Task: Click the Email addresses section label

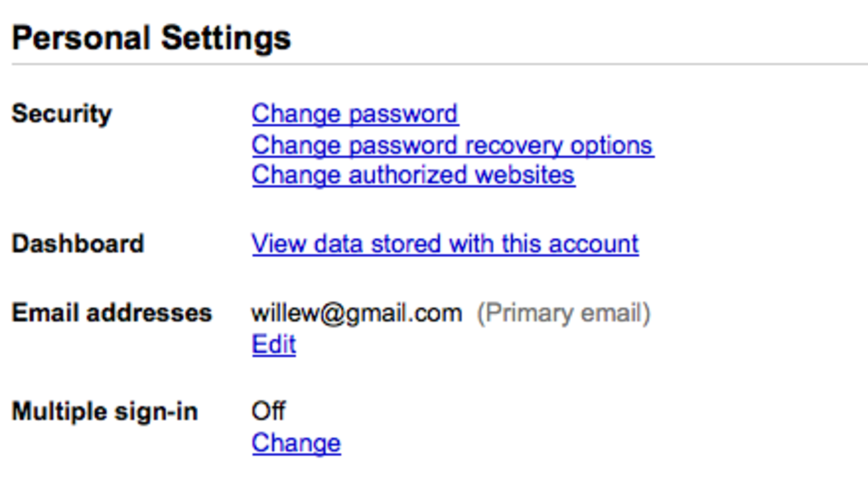Action: pyautogui.click(x=112, y=313)
